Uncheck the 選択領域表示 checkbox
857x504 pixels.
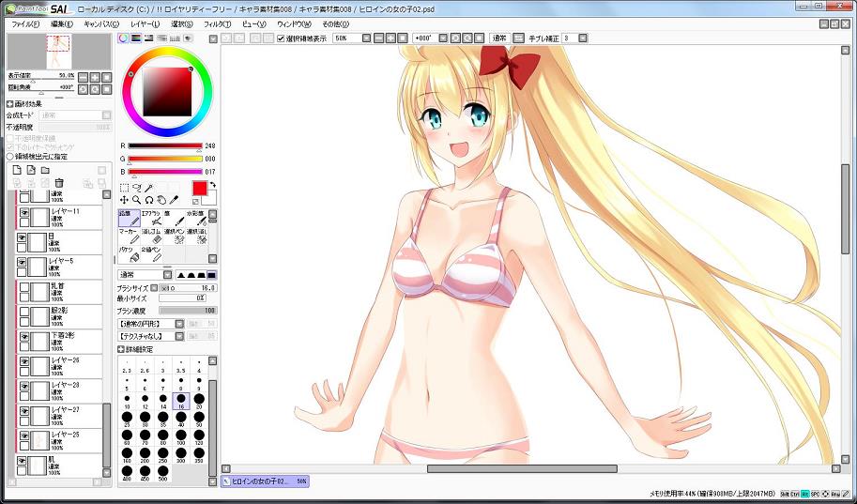(281, 38)
